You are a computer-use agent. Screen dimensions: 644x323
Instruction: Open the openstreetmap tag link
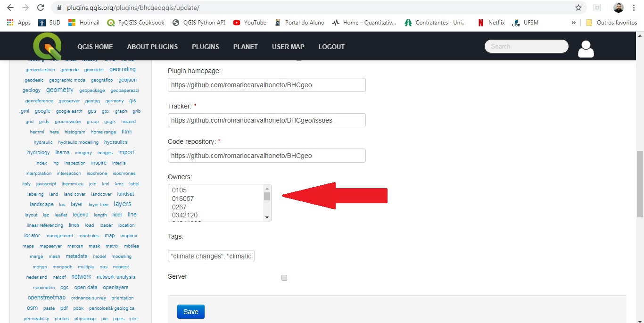47,298
